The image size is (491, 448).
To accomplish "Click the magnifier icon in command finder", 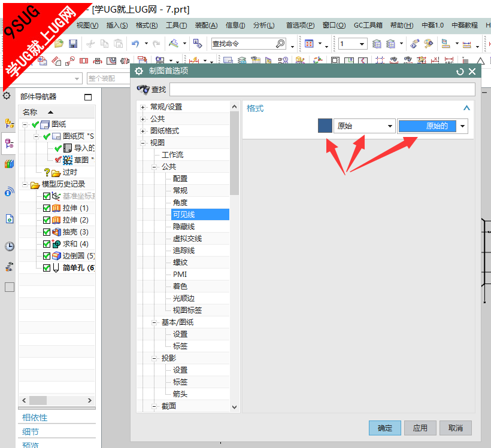I will [280, 44].
